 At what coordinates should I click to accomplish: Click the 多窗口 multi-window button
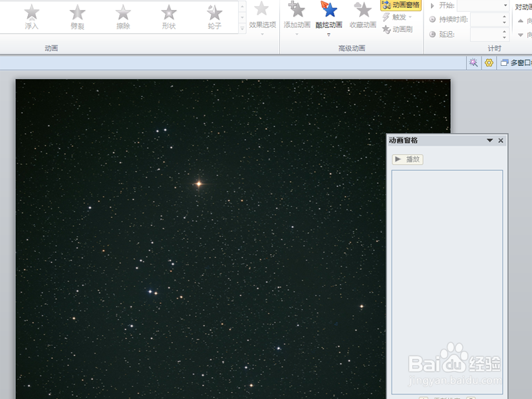[516, 63]
